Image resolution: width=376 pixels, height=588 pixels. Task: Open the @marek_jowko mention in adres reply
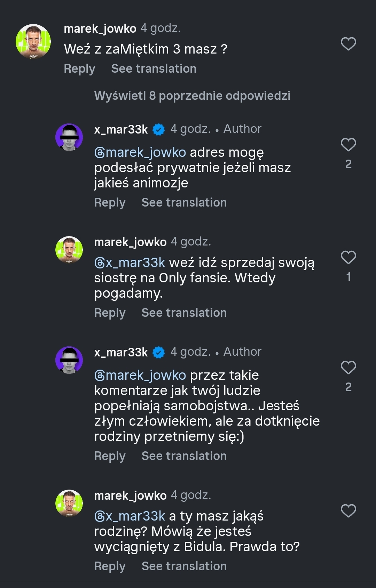[x=140, y=153]
